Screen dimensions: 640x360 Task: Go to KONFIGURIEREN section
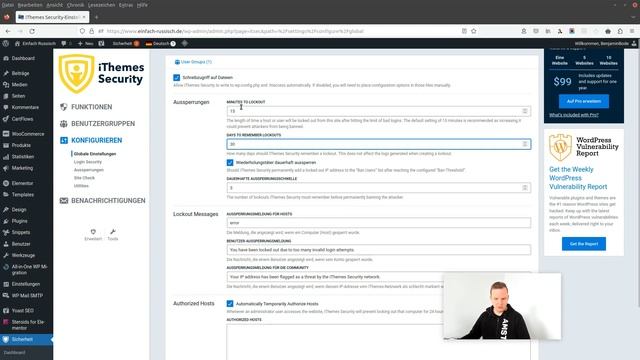coord(96,140)
